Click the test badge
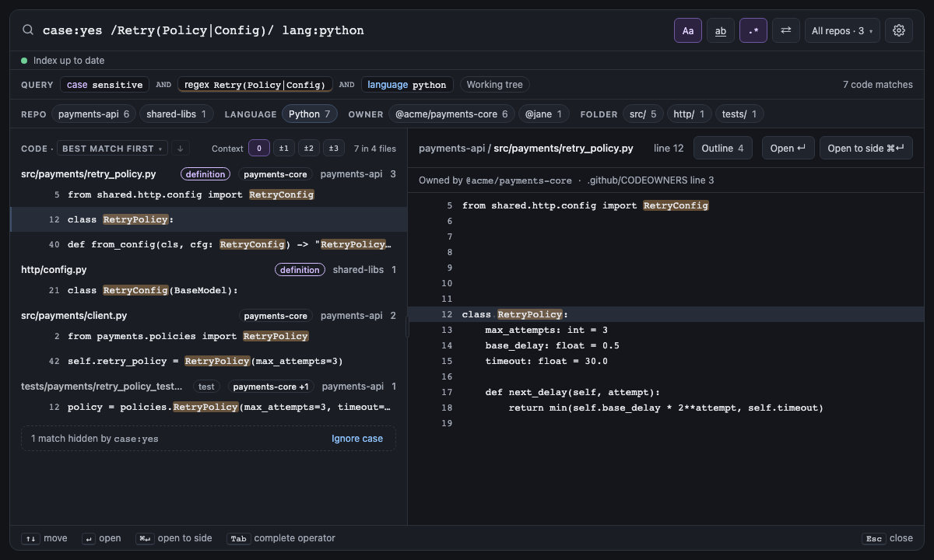934x560 pixels. pyautogui.click(x=206, y=387)
